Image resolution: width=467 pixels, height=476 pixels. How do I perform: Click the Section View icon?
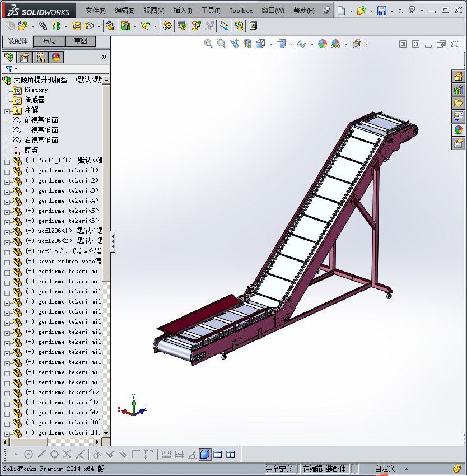click(x=247, y=44)
